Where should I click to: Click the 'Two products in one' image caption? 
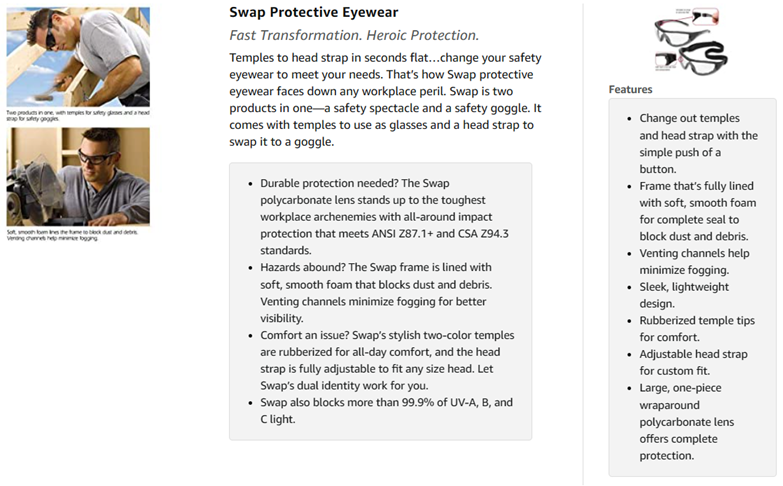[x=77, y=115]
